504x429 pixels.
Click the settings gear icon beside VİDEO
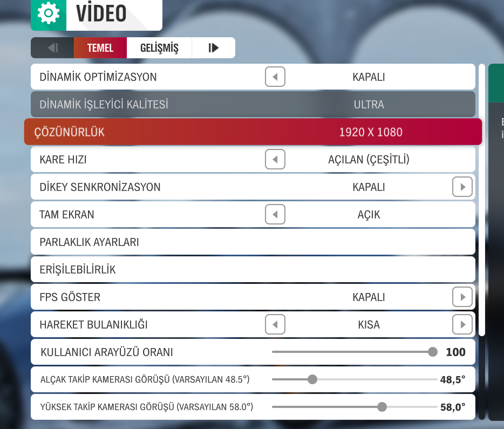49,13
